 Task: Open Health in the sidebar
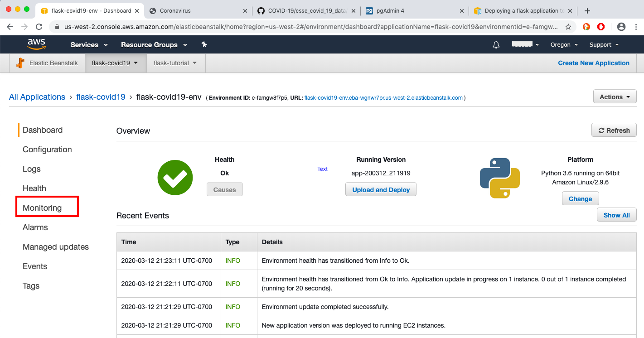tap(34, 188)
